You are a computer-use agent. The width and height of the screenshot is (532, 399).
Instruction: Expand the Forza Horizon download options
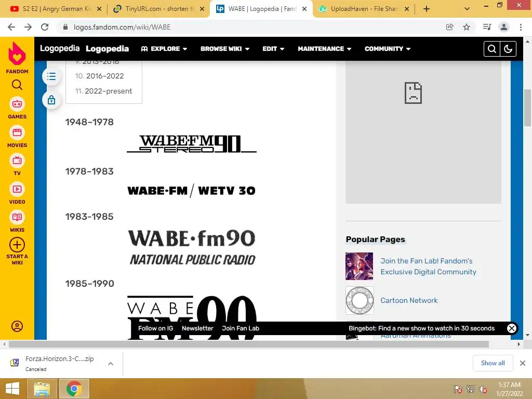click(x=111, y=363)
